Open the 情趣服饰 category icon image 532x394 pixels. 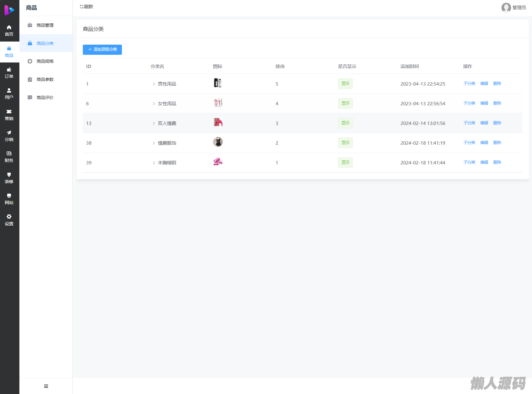tap(218, 142)
